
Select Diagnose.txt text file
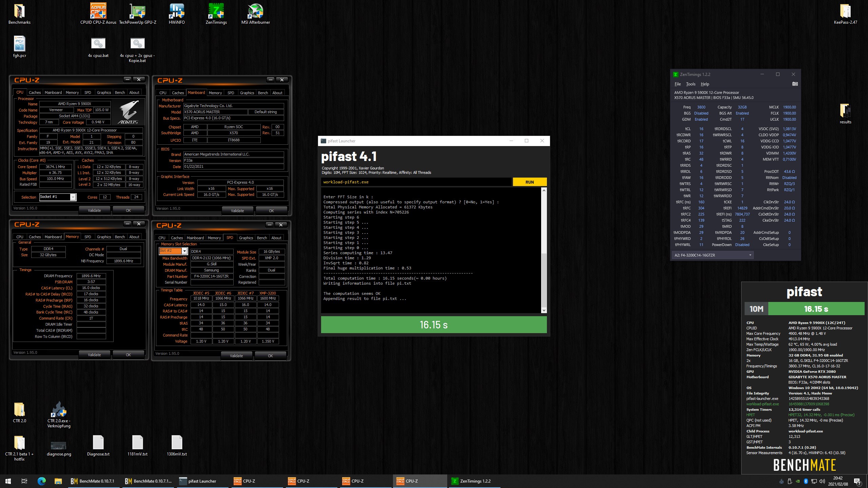tap(98, 446)
